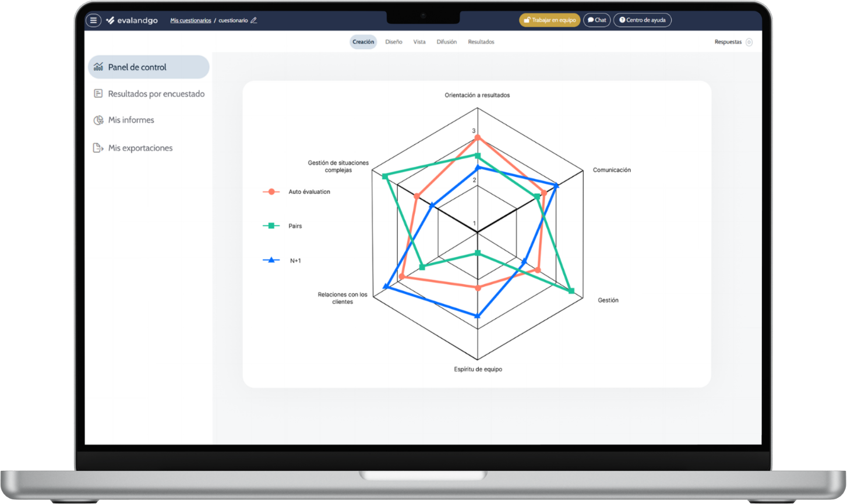Open Centro de ayuda
This screenshot has width=847, height=504.
click(x=643, y=20)
